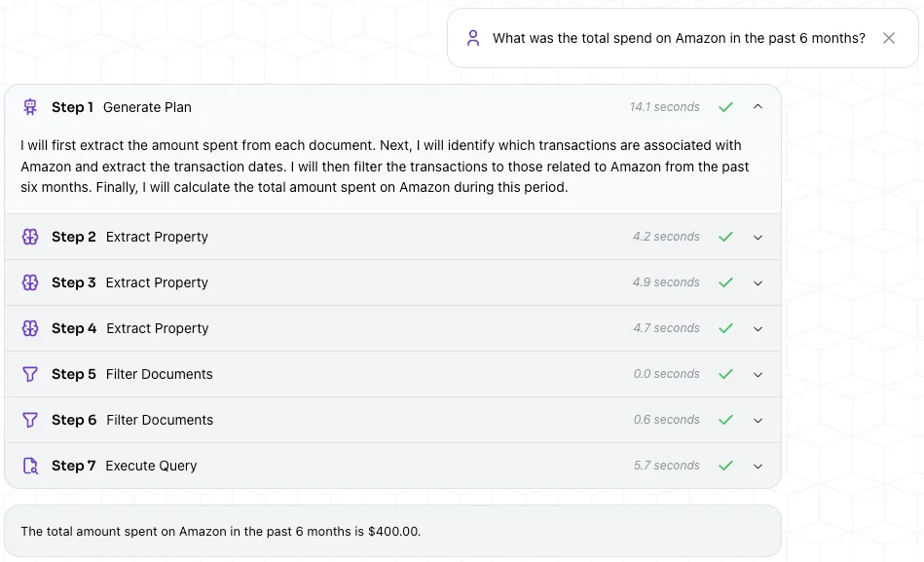Click the green checkmark on Step 6
Viewport: 924px width, 562px height.
coord(725,420)
